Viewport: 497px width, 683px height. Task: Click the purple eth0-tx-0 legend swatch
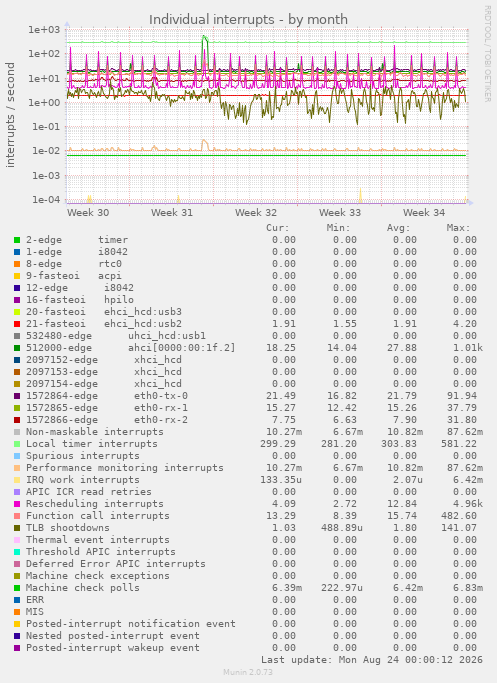17,396
